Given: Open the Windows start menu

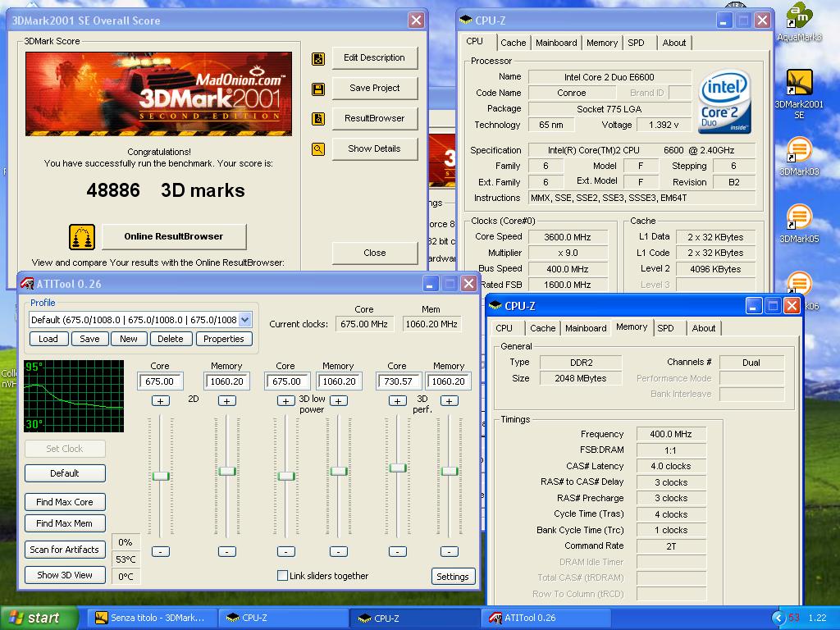Looking at the screenshot, I should 39,618.
